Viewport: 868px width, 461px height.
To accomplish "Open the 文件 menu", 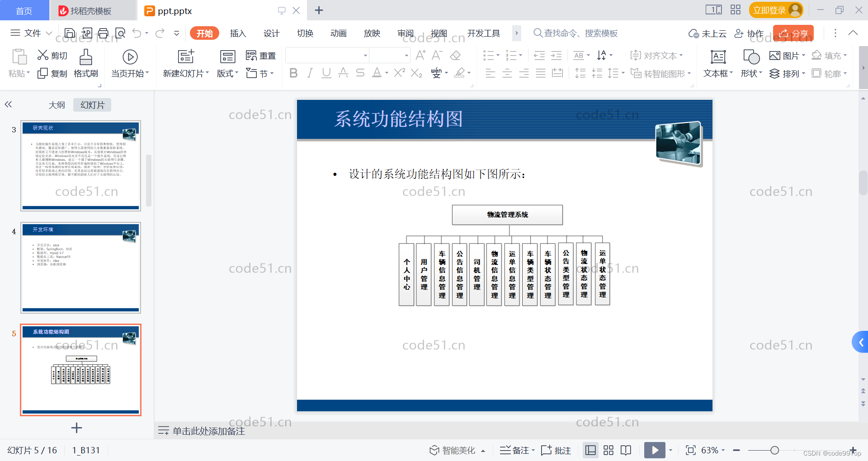I will click(x=31, y=33).
